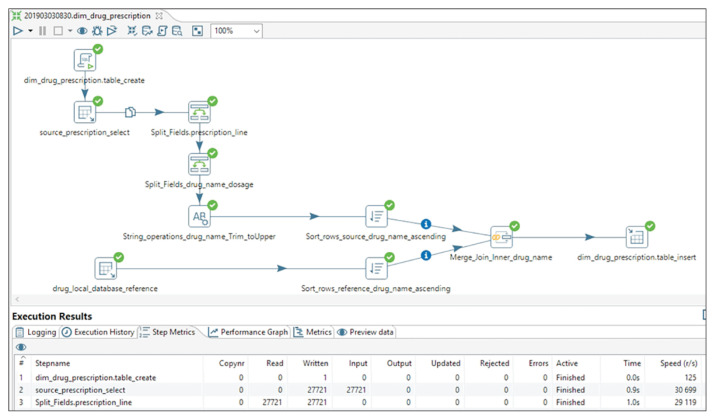
Task: Debug the transformation using the bug icon
Action: tap(97, 31)
